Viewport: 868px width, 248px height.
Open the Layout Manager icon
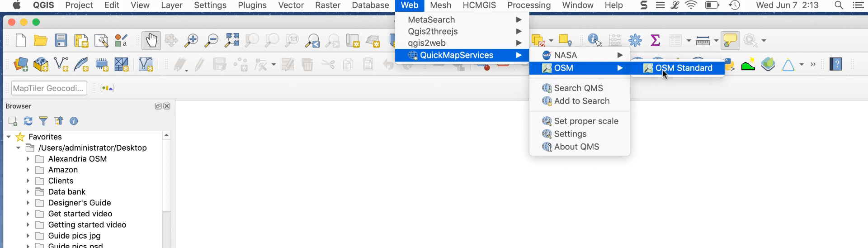[101, 41]
